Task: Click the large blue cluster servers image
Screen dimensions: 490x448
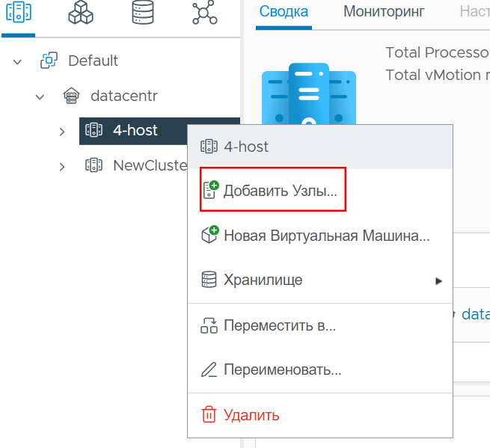Action: pyautogui.click(x=309, y=93)
